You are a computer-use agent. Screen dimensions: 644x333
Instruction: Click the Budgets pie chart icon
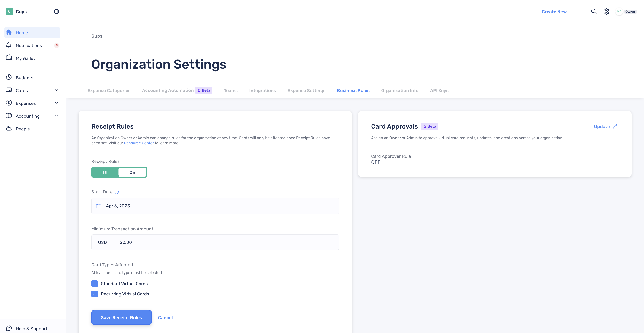click(9, 77)
